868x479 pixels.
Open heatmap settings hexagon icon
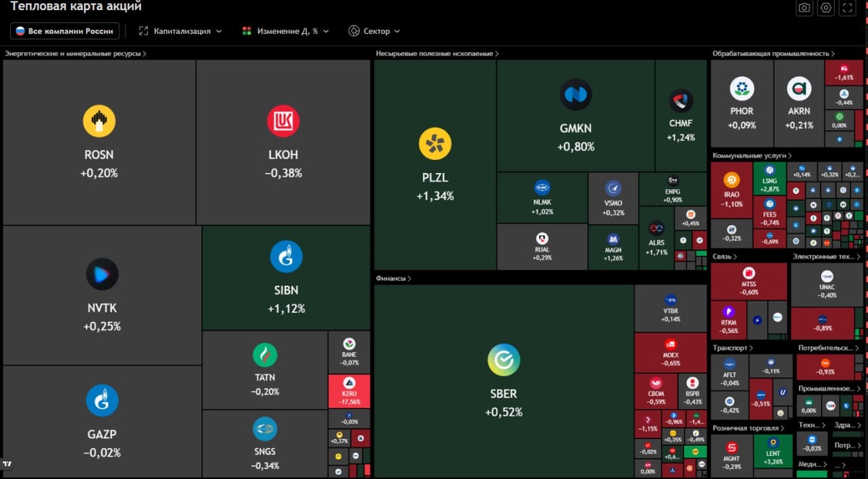(826, 8)
